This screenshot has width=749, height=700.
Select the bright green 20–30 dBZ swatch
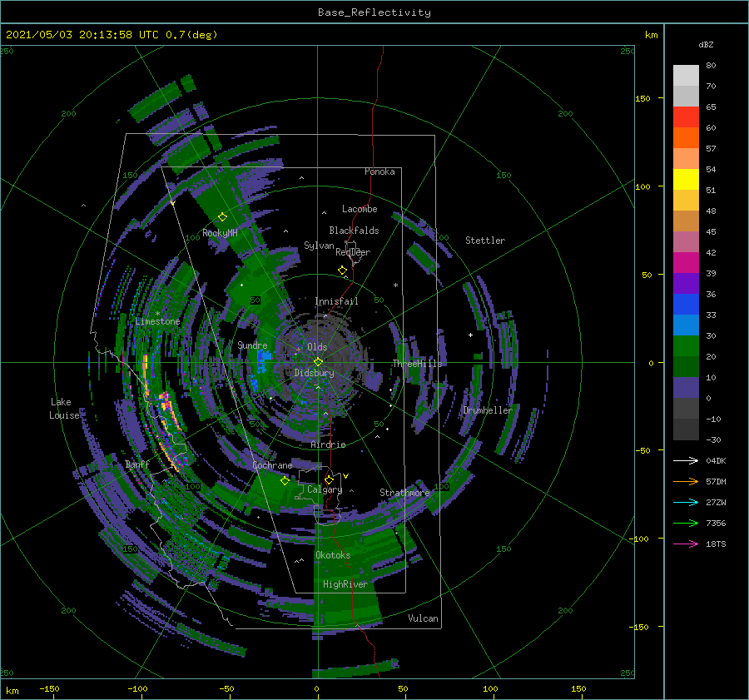click(x=686, y=346)
